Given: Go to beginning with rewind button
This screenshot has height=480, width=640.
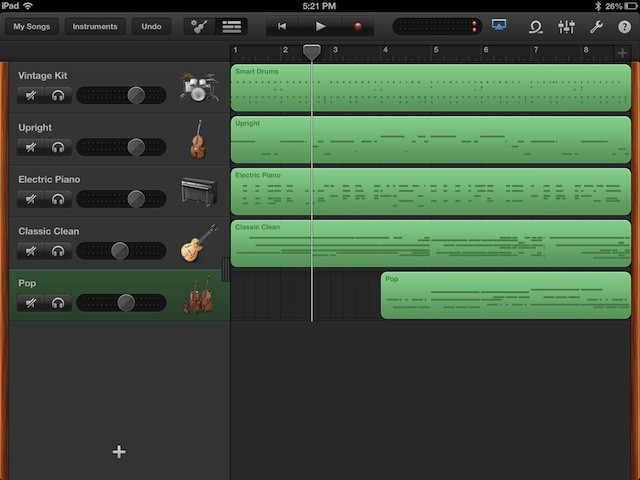Looking at the screenshot, I should 282,27.
